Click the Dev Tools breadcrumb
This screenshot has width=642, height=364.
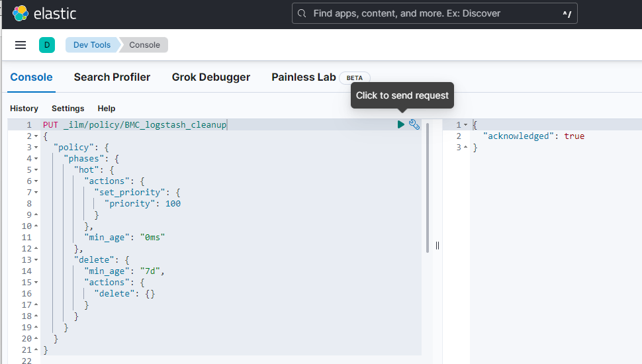coord(91,45)
